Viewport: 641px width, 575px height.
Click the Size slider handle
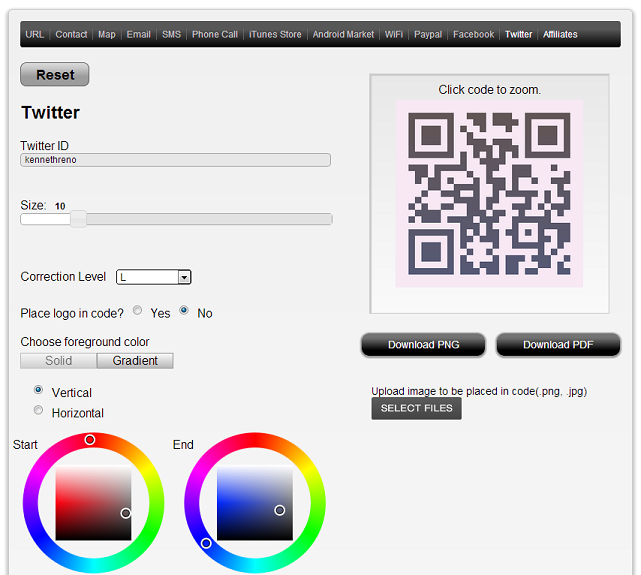point(78,219)
